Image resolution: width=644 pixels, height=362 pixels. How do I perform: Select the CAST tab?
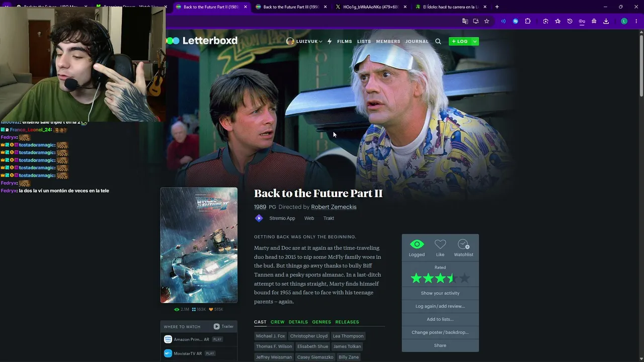point(260,322)
